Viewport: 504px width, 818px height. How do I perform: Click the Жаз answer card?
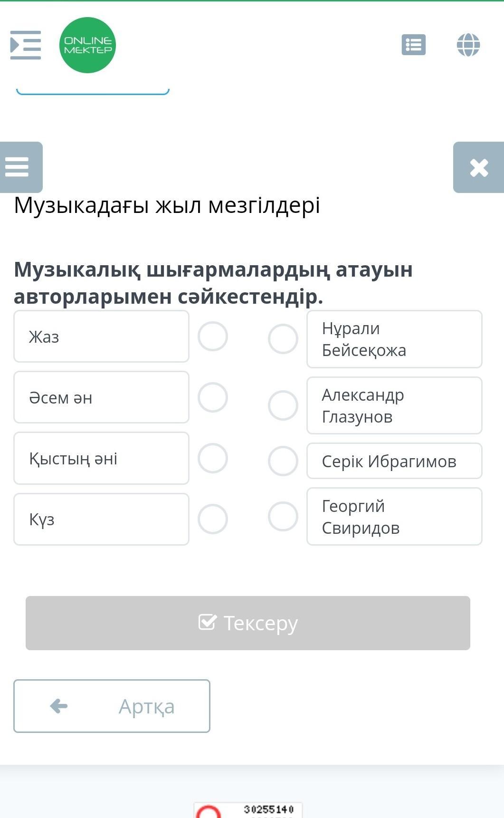click(x=101, y=337)
